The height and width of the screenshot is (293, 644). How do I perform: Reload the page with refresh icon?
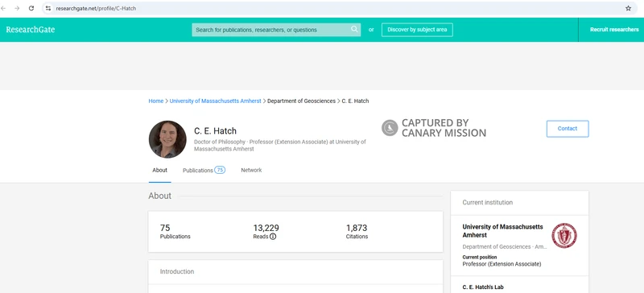pos(31,8)
